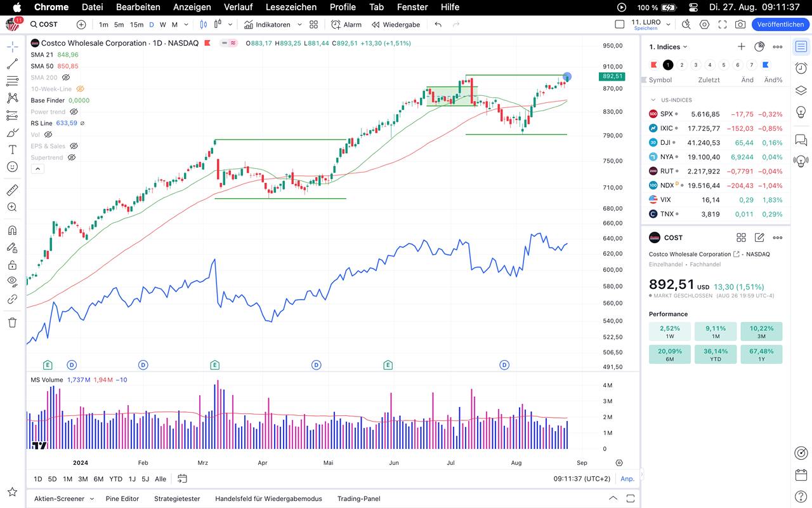Toggle visibility of the Supertrend indicator
Screen dimensions: 812x508
pos(72,157)
